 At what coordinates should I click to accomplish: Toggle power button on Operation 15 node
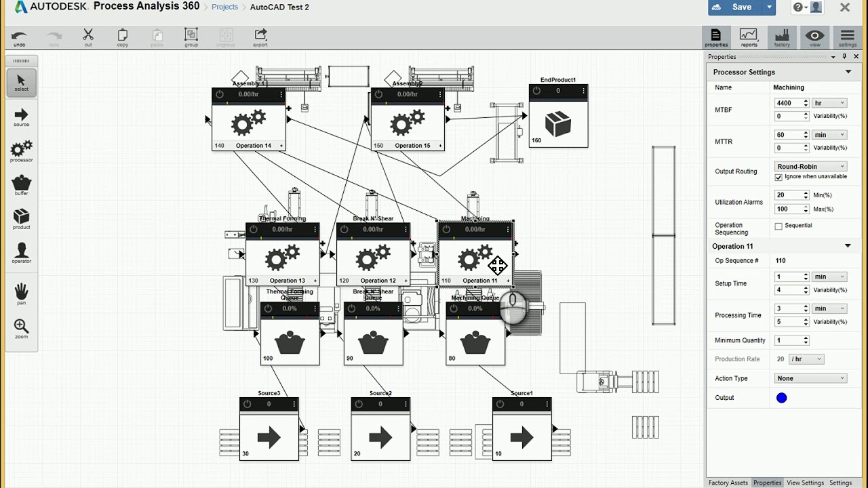point(378,94)
